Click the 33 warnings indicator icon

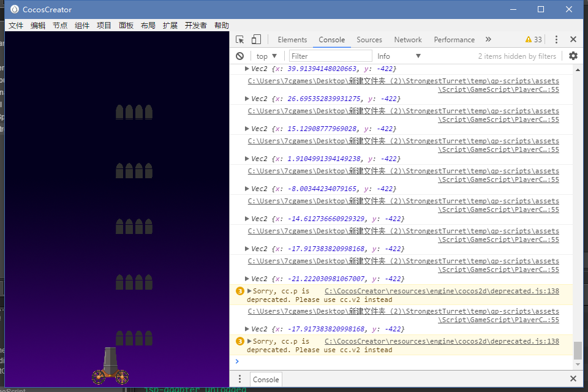533,39
